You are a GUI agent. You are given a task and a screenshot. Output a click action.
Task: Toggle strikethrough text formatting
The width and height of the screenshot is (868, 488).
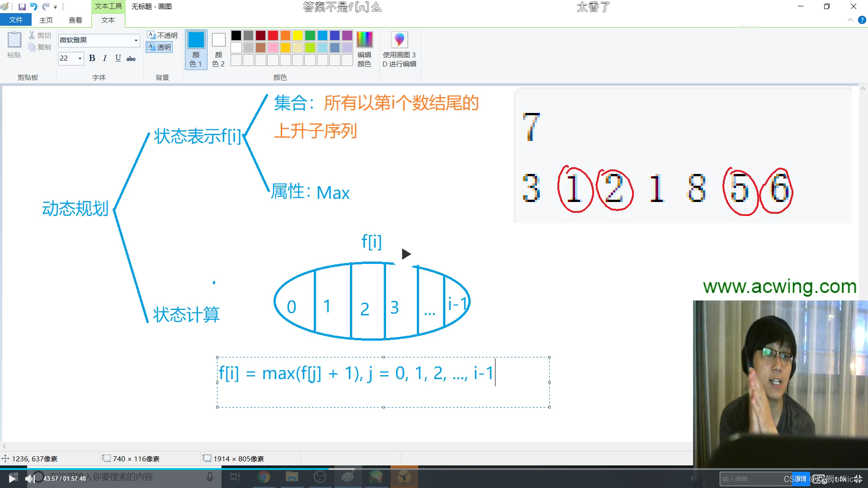131,58
